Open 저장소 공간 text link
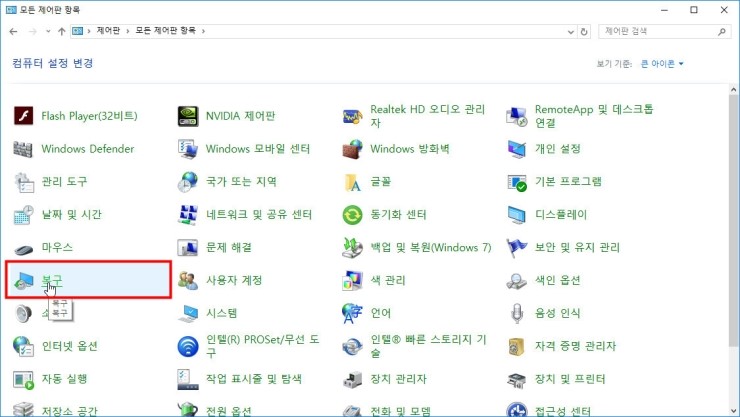 [69, 411]
